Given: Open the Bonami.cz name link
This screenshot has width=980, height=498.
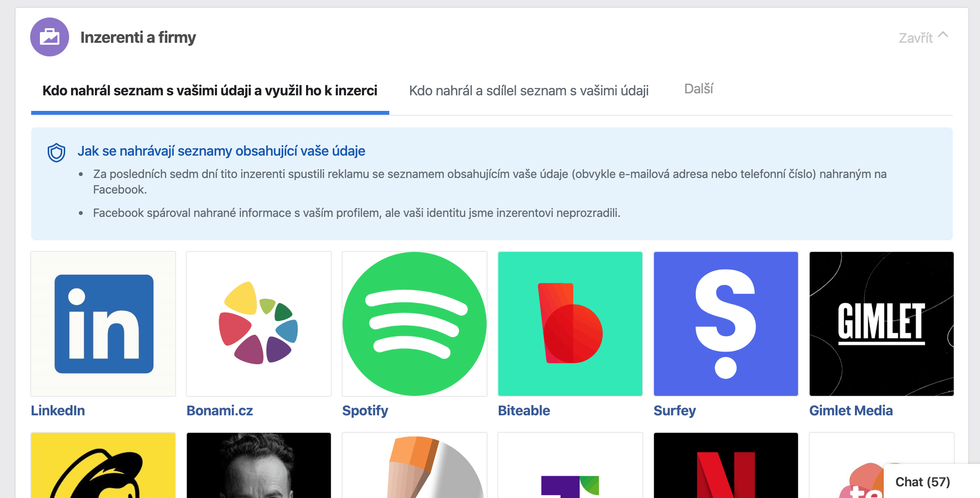Looking at the screenshot, I should [219, 411].
